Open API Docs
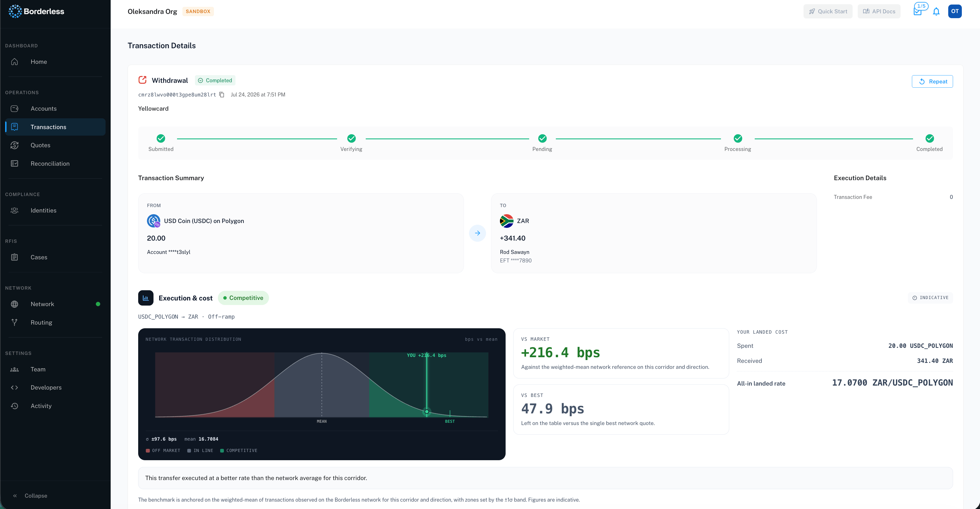Screen dimensions: 980x509 (879, 11)
